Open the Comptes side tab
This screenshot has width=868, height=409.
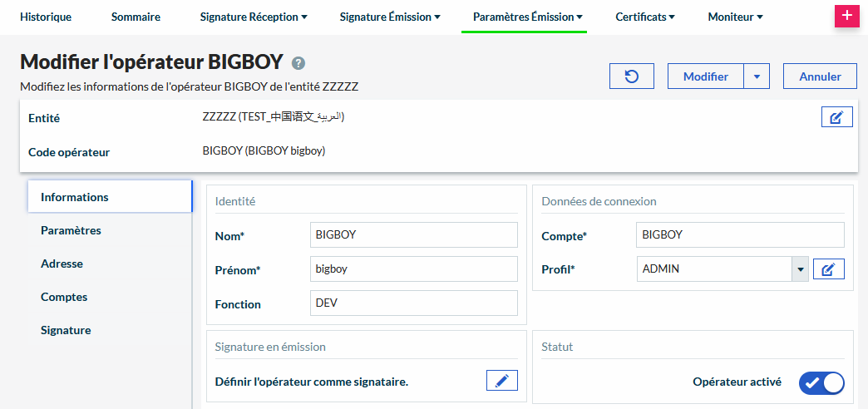(64, 297)
